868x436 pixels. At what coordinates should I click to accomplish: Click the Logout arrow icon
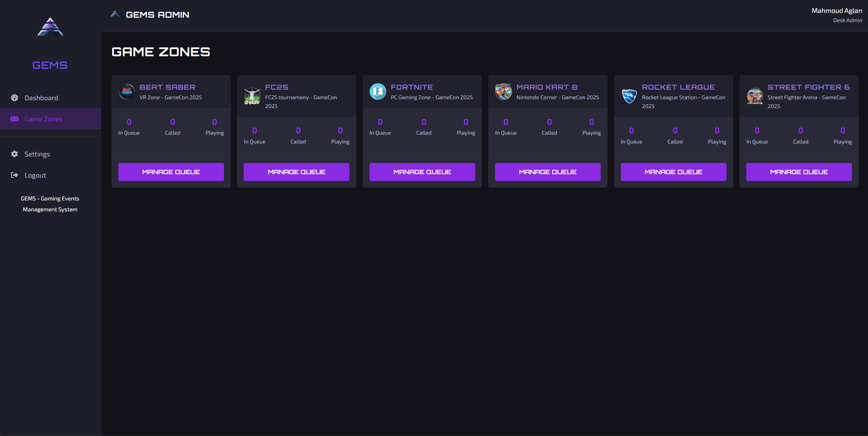14,175
